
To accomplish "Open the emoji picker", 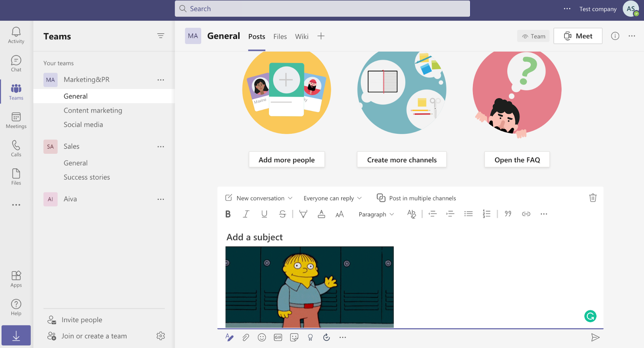I will pyautogui.click(x=262, y=338).
